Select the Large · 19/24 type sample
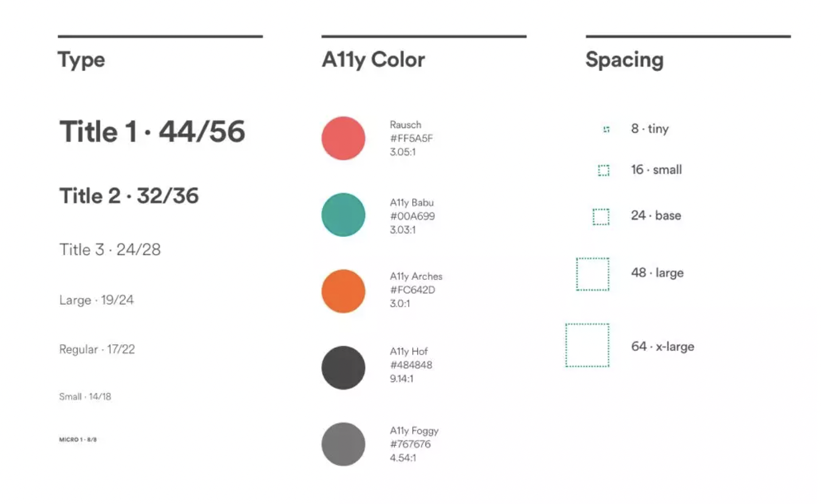The width and height of the screenshot is (821, 504). (96, 300)
